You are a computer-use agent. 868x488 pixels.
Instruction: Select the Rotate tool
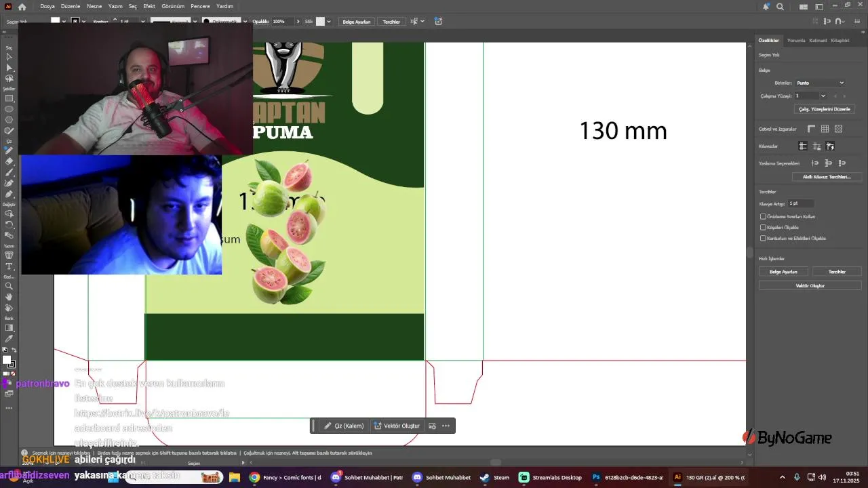(x=9, y=224)
